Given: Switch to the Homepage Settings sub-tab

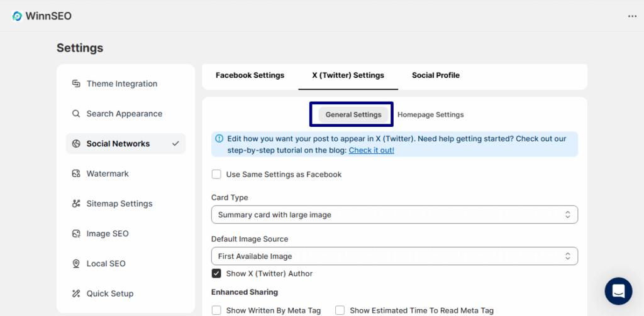Looking at the screenshot, I should click(430, 114).
